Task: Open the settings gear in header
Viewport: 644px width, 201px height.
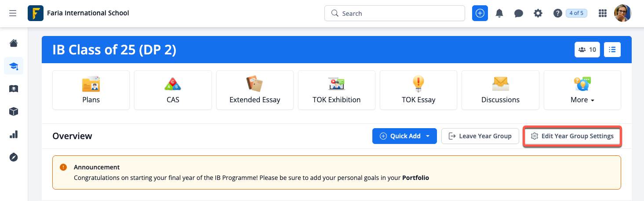Action: pyautogui.click(x=538, y=13)
